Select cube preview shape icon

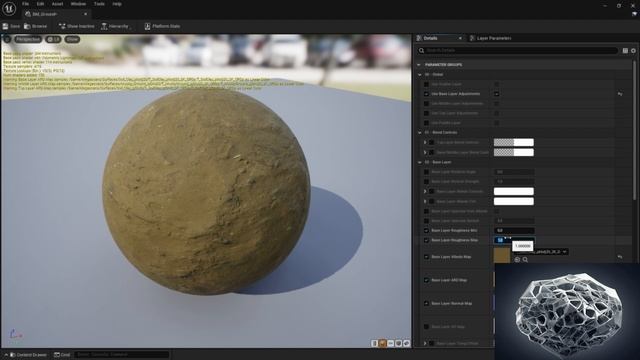tap(398, 343)
